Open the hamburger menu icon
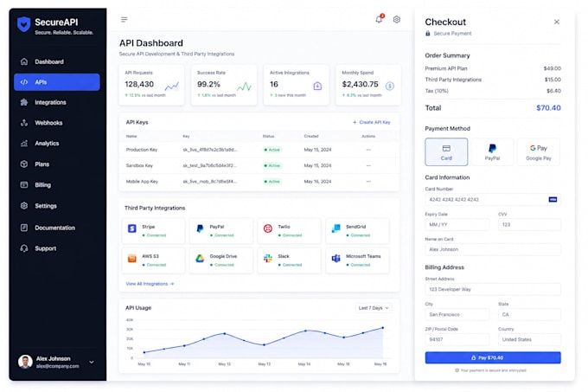 (125, 20)
